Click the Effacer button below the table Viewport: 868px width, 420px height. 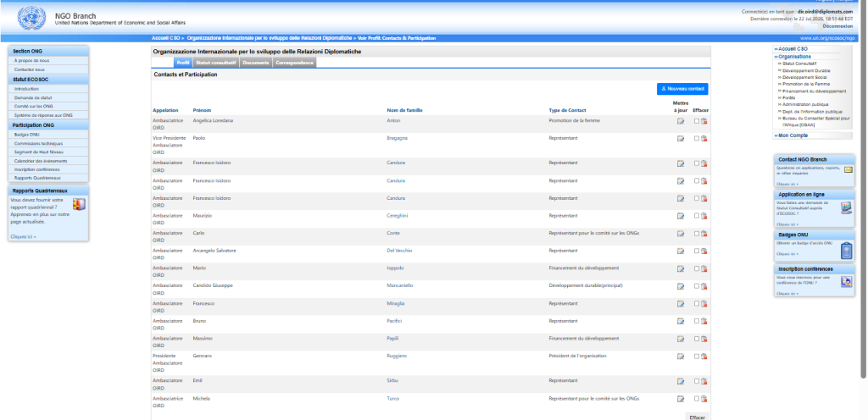click(697, 417)
